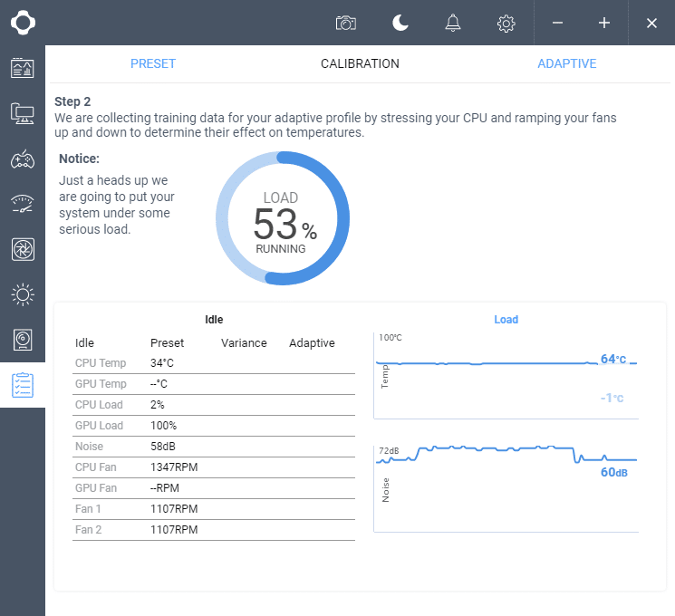
Task: Open the dashboard monitoring sidebar icon
Action: [x=23, y=68]
